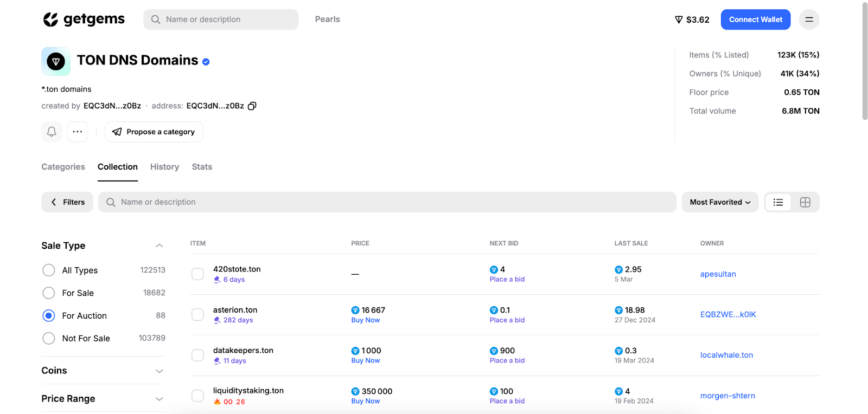
Task: Open owner apesultan profile
Action: tap(718, 274)
